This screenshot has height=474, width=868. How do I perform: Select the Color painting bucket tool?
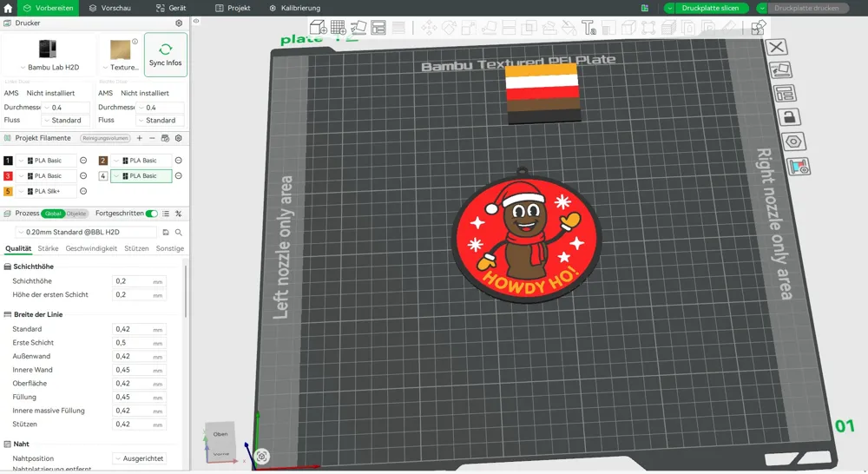click(569, 28)
